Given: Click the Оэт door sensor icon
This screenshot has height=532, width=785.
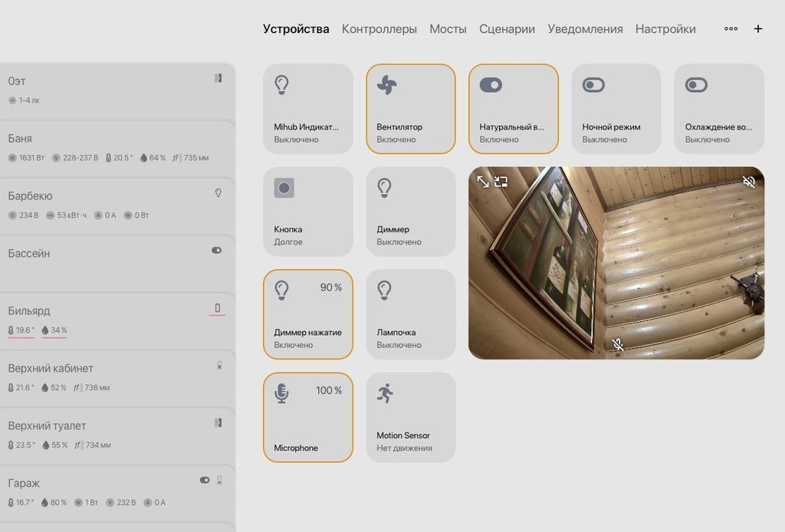Looking at the screenshot, I should click(218, 78).
